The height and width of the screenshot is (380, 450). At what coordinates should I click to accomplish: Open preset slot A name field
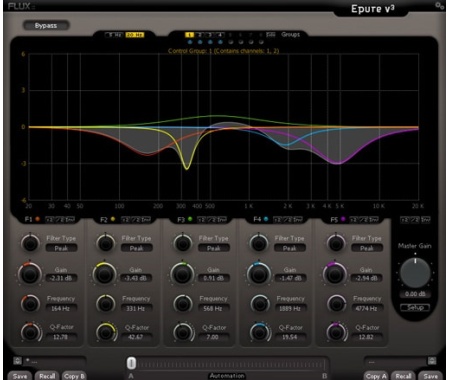[55, 361]
